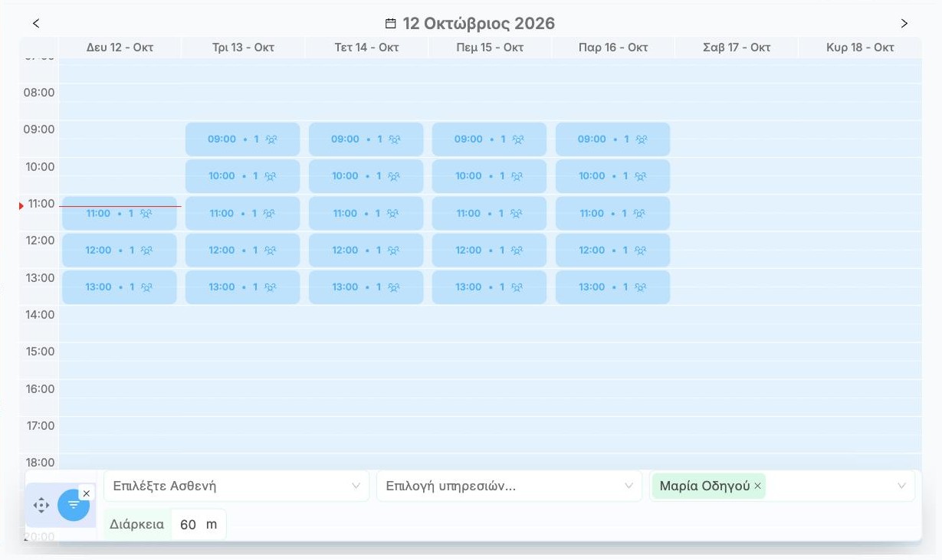
Task: Open the Friday 13:00 slot
Action: tap(613, 287)
